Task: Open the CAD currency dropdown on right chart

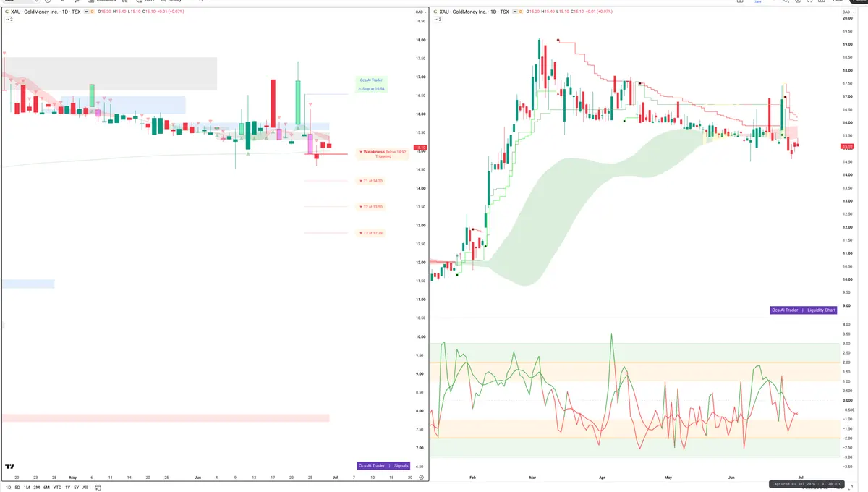Action: (848, 12)
